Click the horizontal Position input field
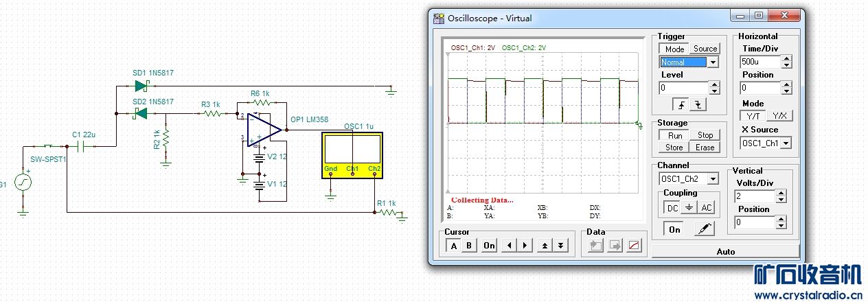Viewport: 868px width, 304px height. tap(760, 88)
